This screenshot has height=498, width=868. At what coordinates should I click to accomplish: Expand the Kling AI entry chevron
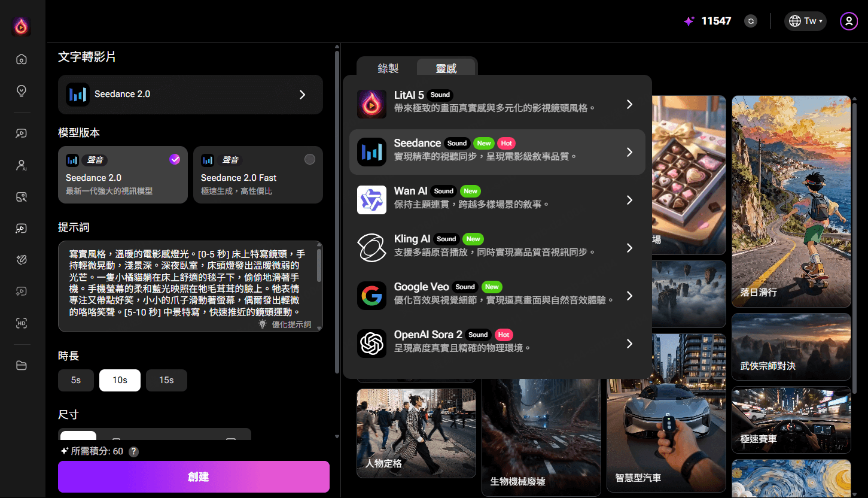629,248
